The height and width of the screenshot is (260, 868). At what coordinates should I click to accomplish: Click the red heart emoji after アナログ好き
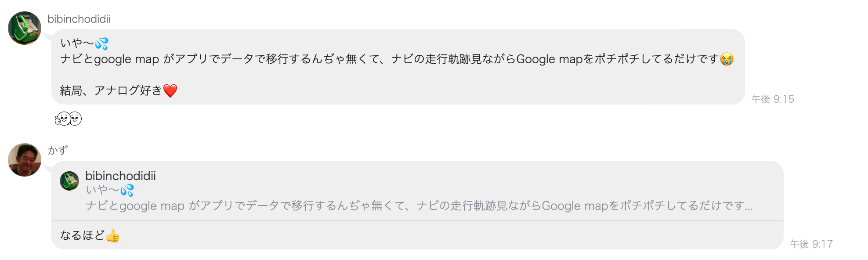(x=170, y=91)
